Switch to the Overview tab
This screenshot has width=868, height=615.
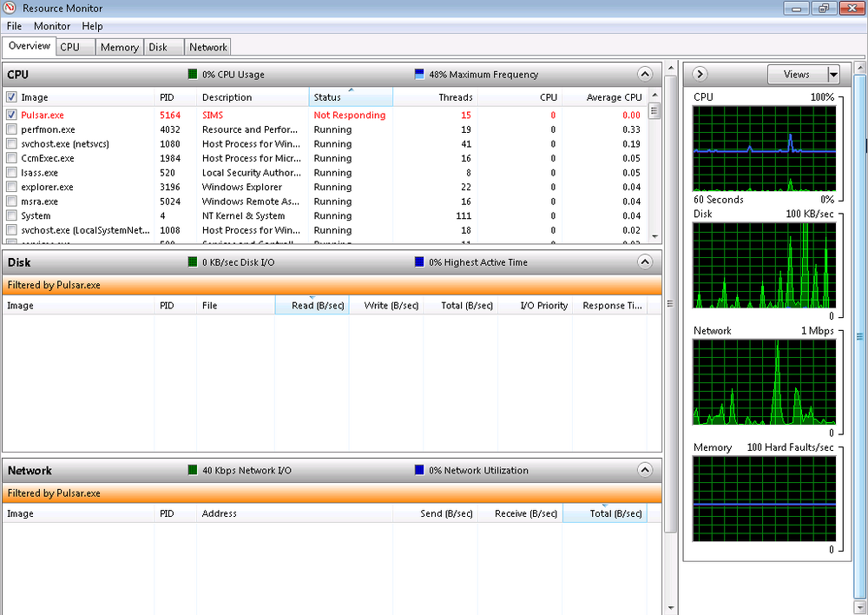[x=30, y=46]
